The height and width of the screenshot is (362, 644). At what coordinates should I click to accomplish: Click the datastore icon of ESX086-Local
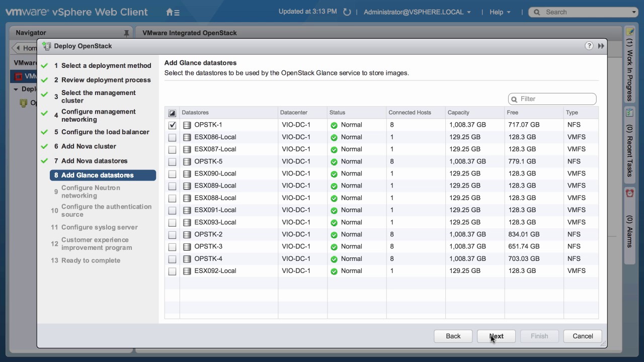[187, 137]
